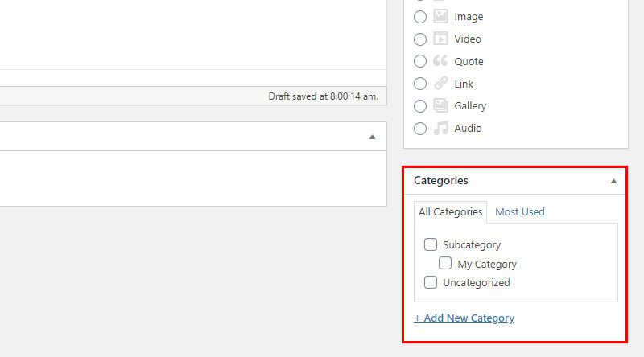The height and width of the screenshot is (357, 644).
Task: Select the Video format radio button
Action: [x=420, y=39]
